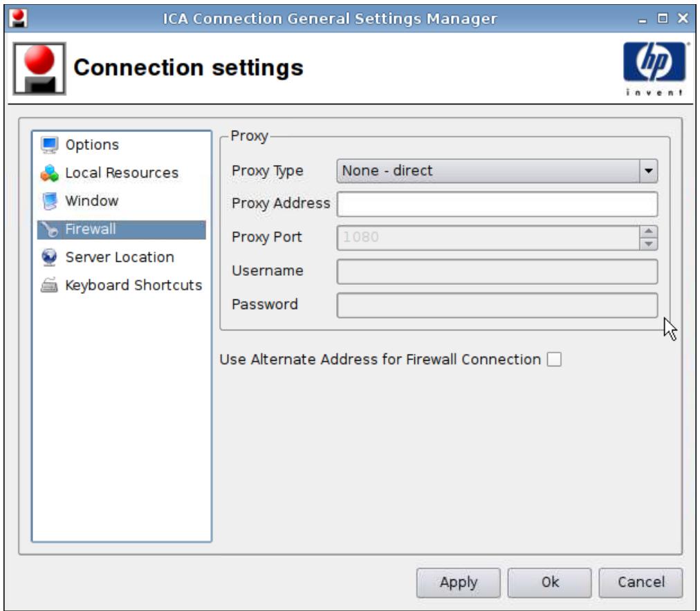The image size is (700, 611).
Task: Increase Proxy Port with up arrow
Action: [649, 232]
